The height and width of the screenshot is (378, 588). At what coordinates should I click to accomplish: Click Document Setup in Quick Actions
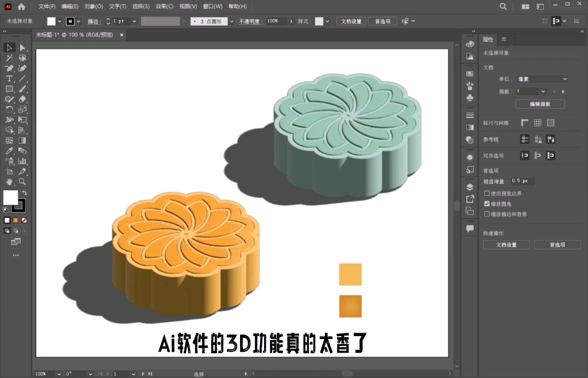tap(506, 245)
